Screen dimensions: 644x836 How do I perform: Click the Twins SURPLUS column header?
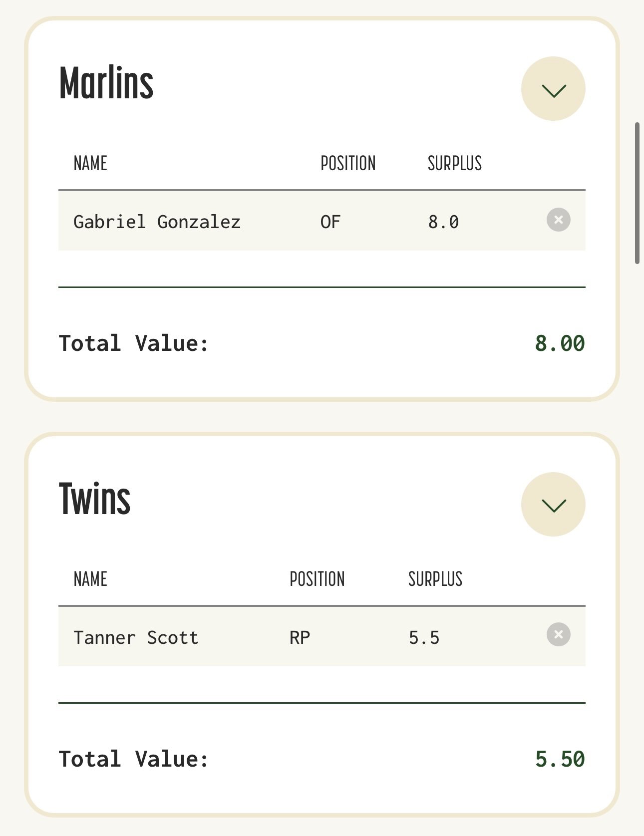pyautogui.click(x=435, y=579)
